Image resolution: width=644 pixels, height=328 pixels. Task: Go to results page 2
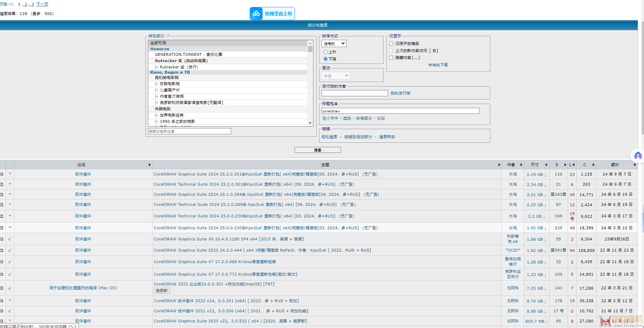coord(26,4)
